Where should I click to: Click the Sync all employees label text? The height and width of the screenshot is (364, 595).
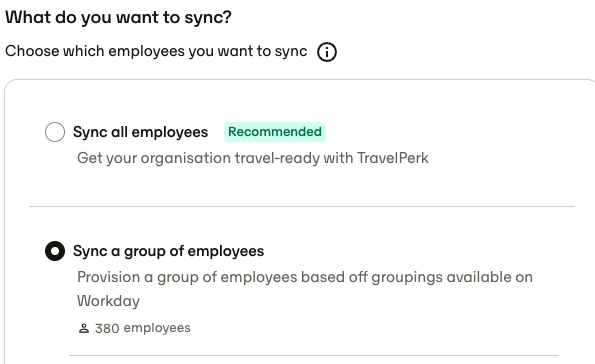(140, 132)
